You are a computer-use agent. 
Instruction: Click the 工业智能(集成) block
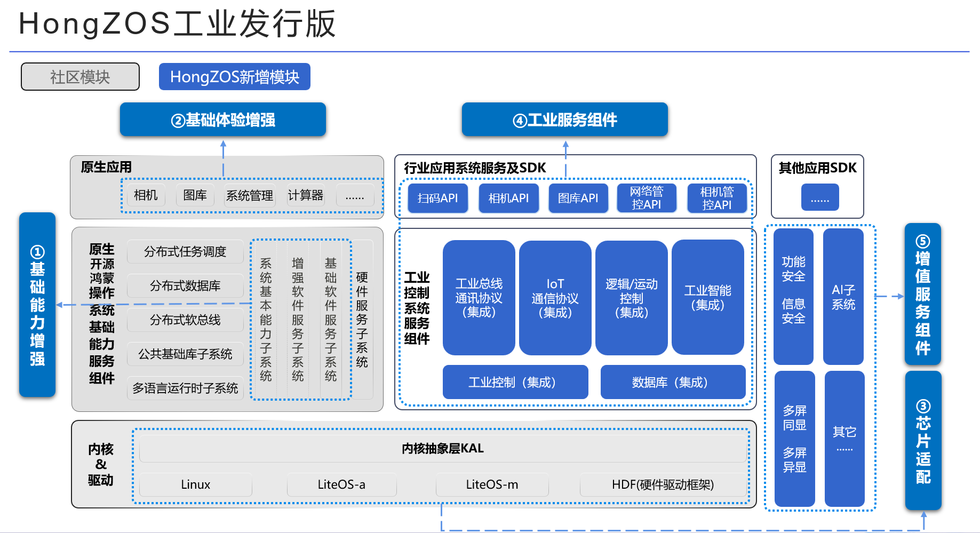tap(707, 297)
